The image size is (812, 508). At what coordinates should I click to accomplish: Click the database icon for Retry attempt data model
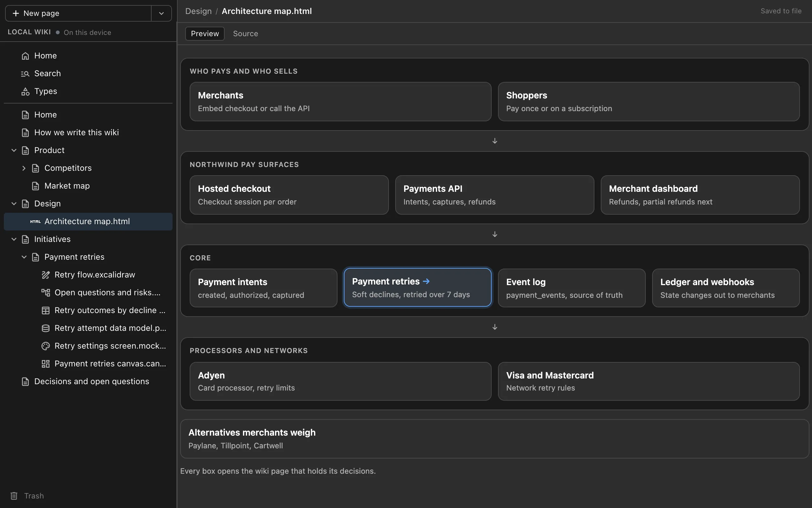[x=45, y=329]
